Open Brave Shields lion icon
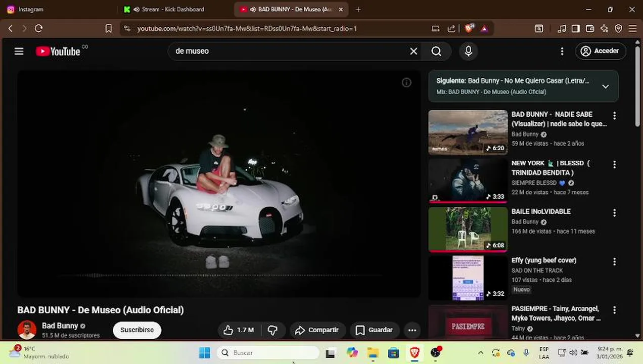643x364 pixels. [x=470, y=29]
